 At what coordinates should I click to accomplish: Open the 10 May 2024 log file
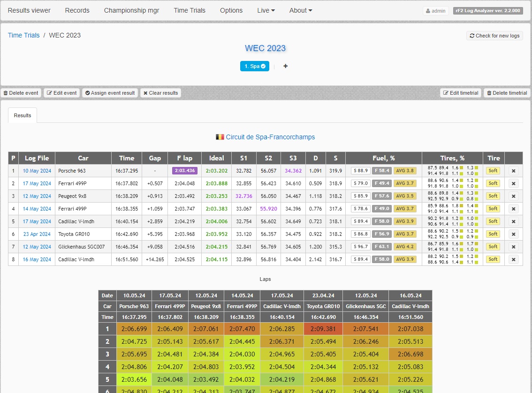tap(37, 171)
